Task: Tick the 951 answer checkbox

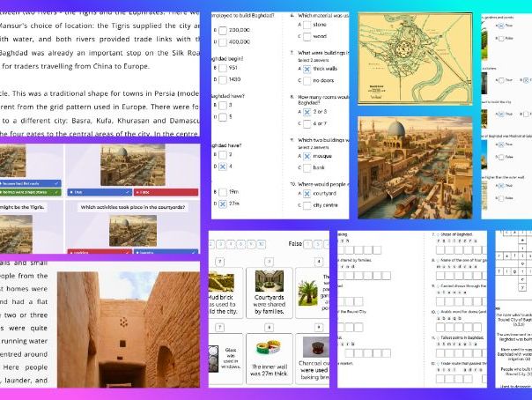Action: point(223,68)
